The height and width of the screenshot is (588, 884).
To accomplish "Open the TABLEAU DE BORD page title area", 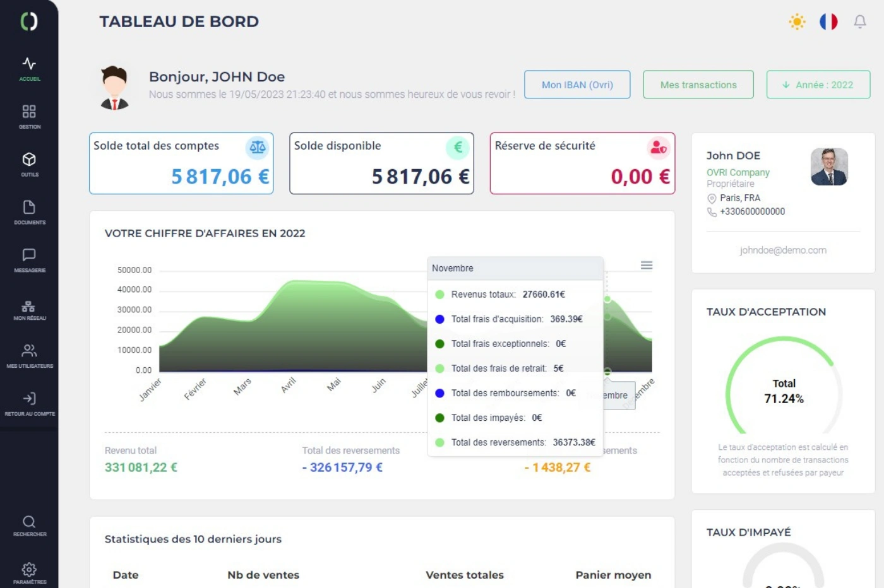I will 179,21.
